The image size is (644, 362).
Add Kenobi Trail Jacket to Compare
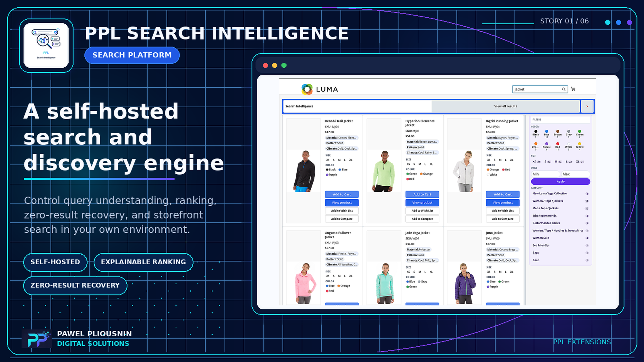[x=342, y=219]
